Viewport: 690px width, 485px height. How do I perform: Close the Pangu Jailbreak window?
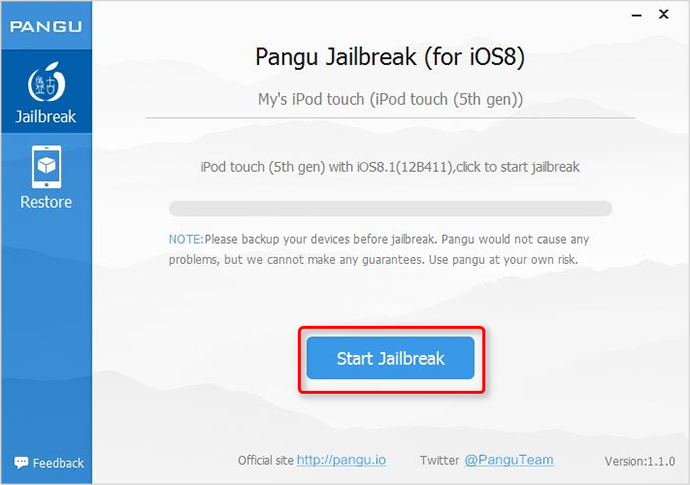pyautogui.click(x=664, y=15)
